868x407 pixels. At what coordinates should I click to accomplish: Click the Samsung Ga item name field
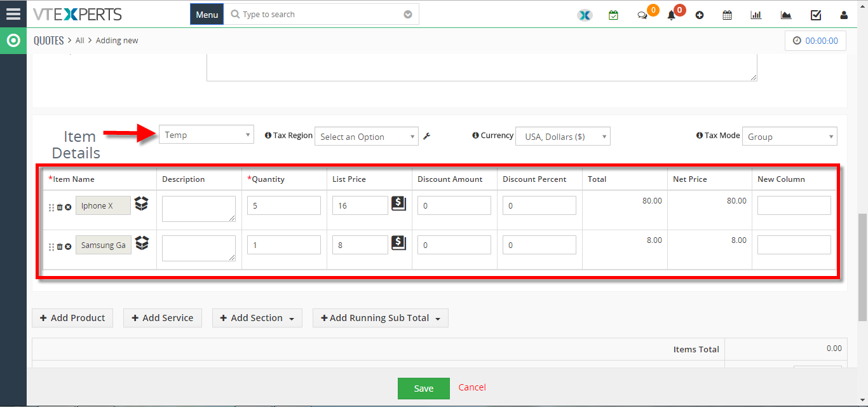(104, 245)
